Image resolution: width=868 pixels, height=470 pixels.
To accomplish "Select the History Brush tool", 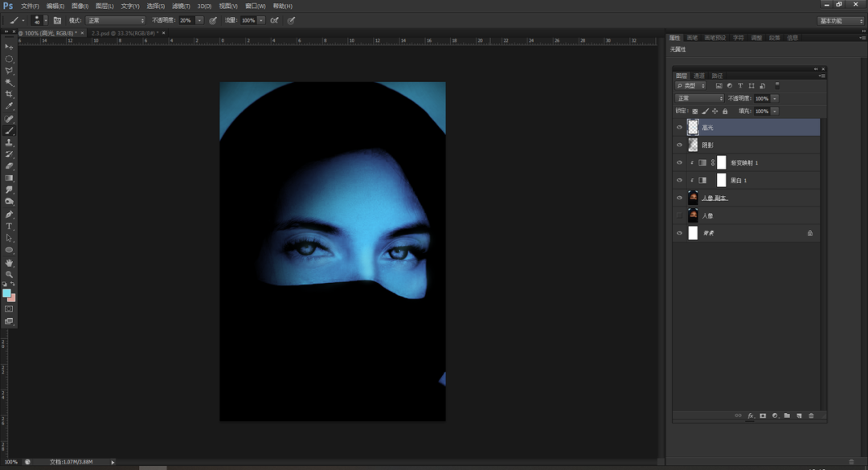I will 9,154.
